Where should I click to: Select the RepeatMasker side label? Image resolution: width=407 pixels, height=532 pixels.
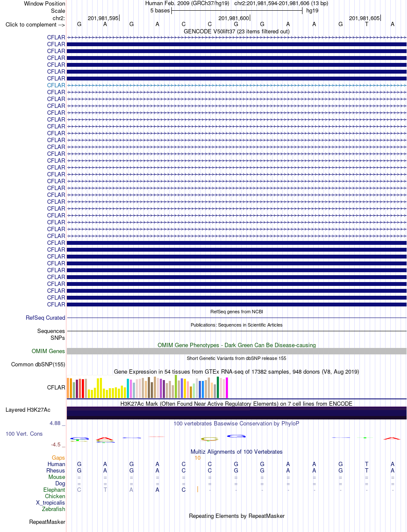coord(47,522)
